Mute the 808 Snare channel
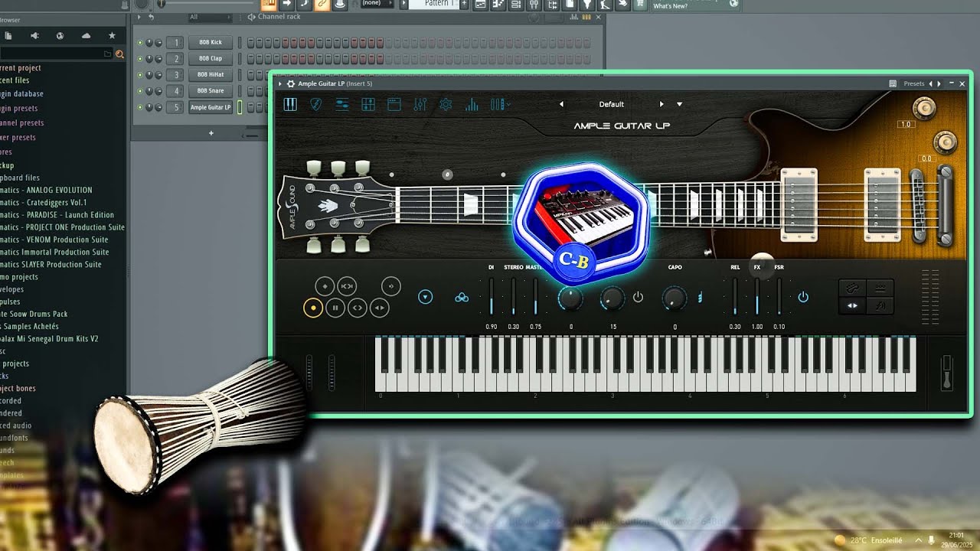This screenshot has width=980, height=551. [x=140, y=90]
